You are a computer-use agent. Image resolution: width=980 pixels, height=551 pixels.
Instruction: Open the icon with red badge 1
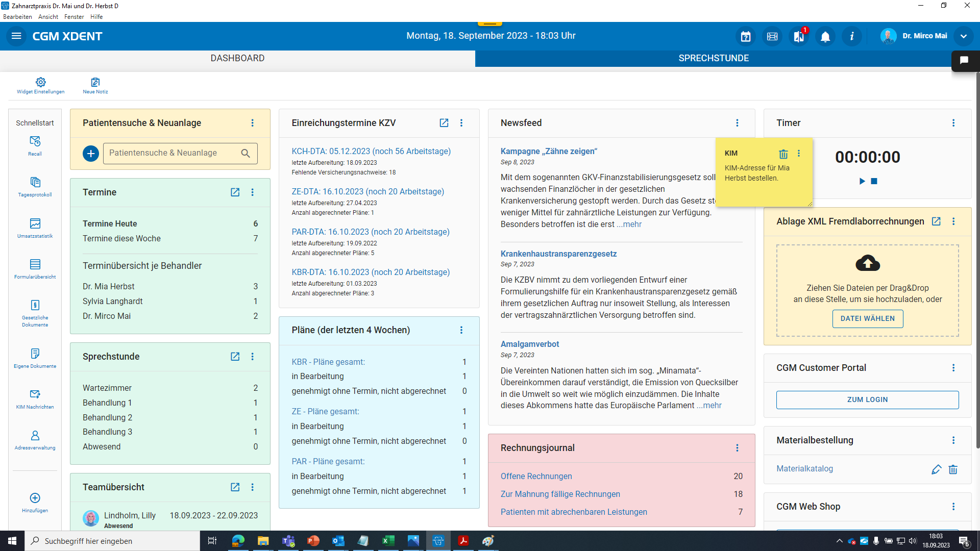pos(799,36)
